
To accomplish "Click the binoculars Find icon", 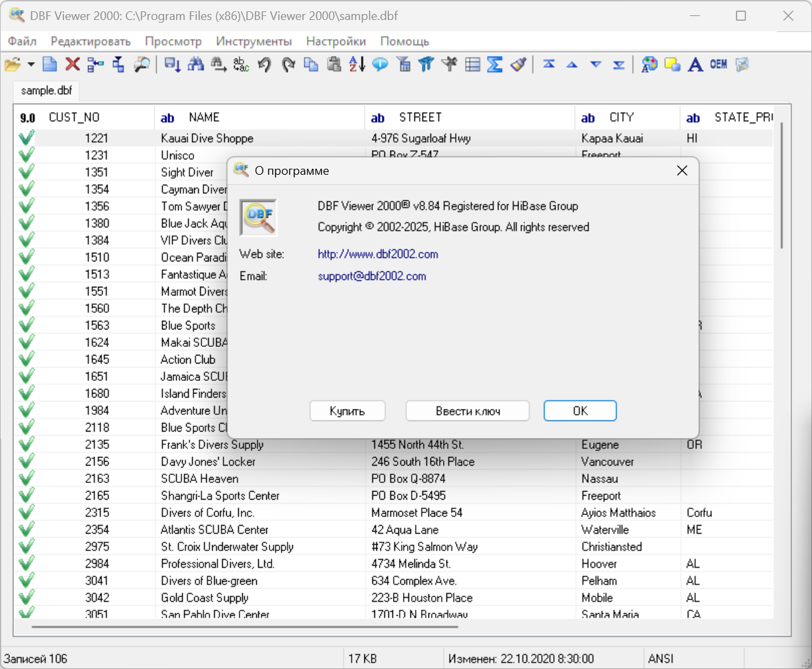I will coord(195,64).
